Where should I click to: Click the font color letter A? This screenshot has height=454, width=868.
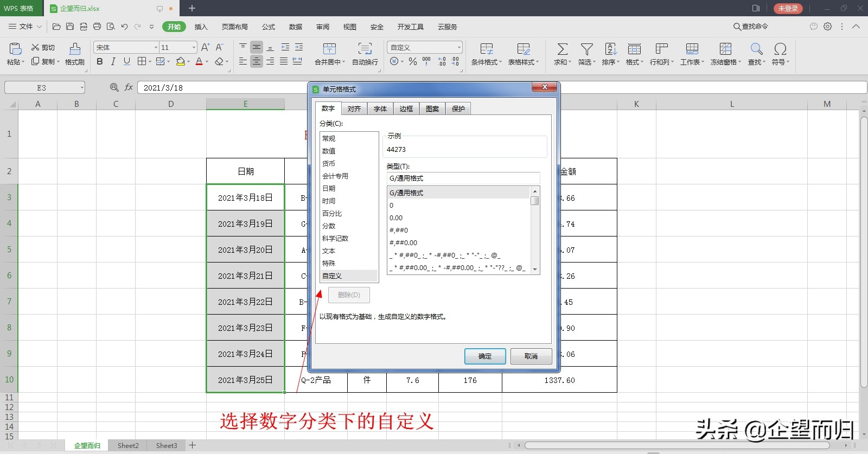[x=199, y=61]
